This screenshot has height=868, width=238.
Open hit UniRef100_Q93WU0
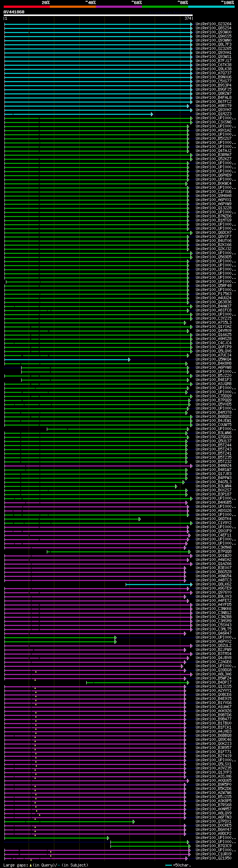213,32
